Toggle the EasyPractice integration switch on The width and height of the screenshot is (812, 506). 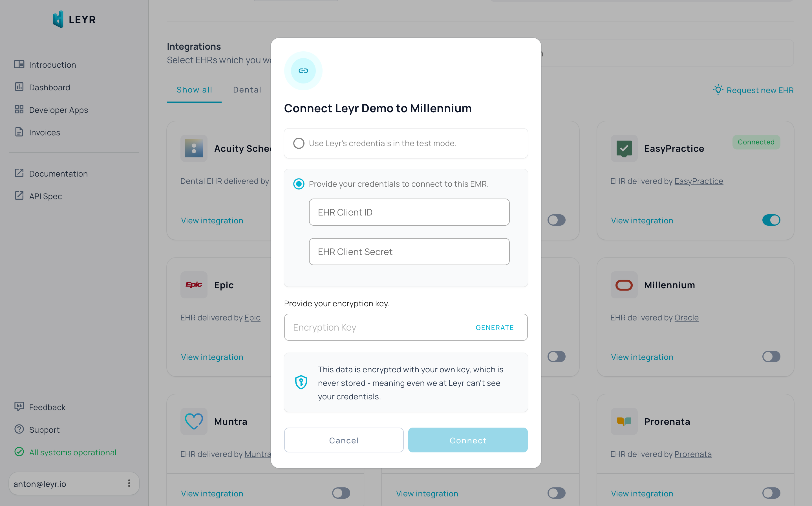tap(772, 220)
